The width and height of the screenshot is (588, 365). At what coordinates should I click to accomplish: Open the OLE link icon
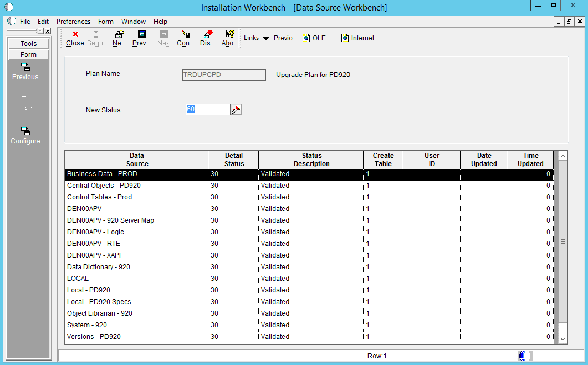[x=306, y=38]
